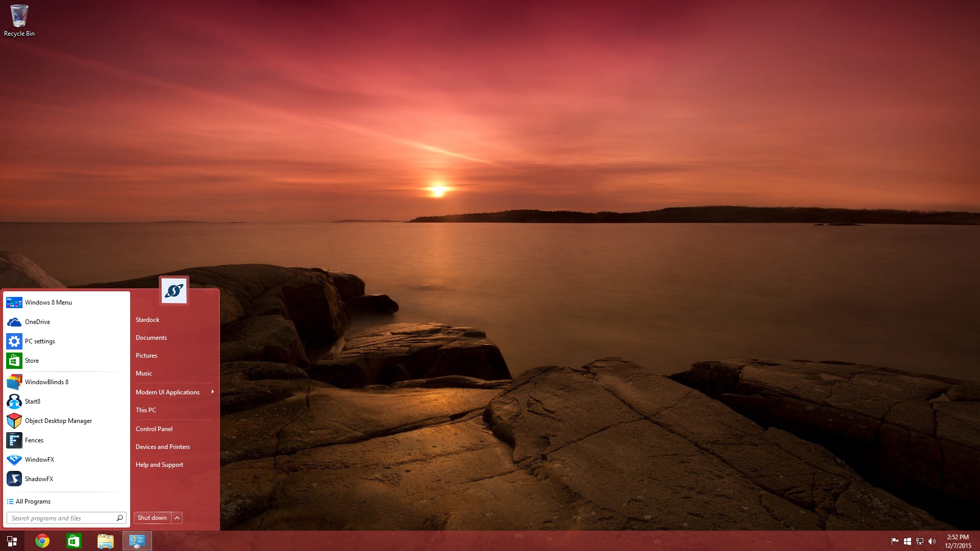Open Help and Support
Viewport: 980px width, 551px height.
(159, 465)
